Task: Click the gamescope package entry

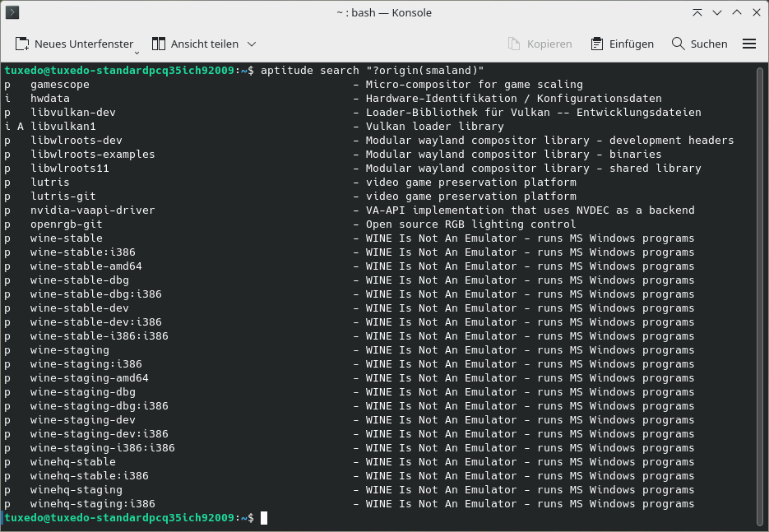Action: (x=60, y=85)
